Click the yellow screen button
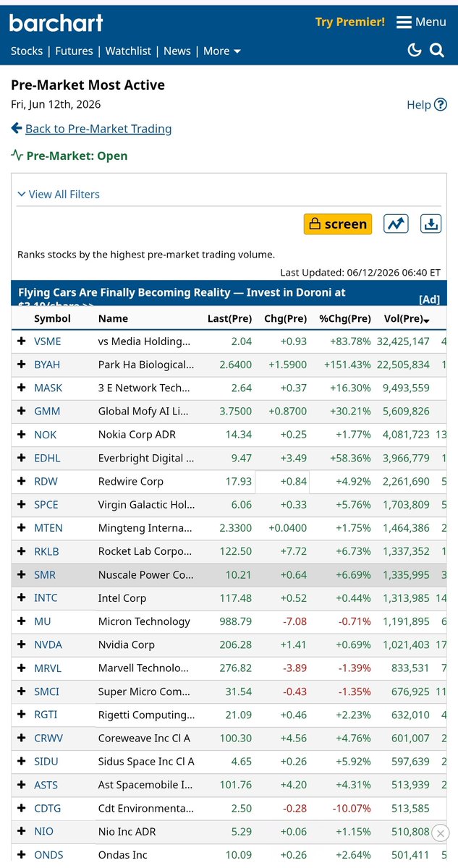This screenshot has height=868, width=458. [x=338, y=224]
